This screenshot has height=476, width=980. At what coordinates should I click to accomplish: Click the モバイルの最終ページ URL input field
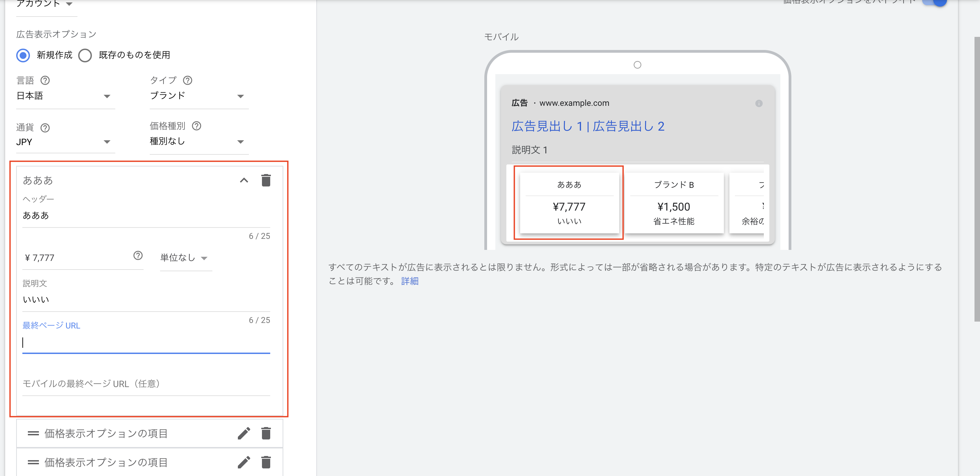click(x=146, y=384)
